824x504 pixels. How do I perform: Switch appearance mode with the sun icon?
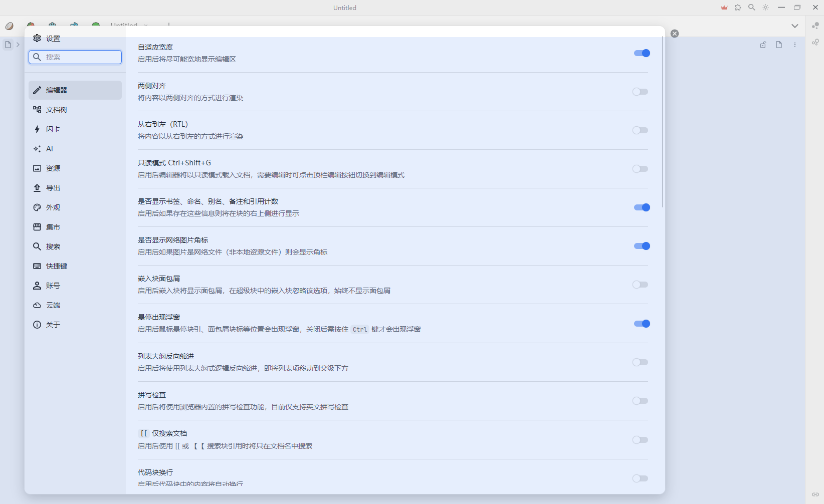coord(766,8)
